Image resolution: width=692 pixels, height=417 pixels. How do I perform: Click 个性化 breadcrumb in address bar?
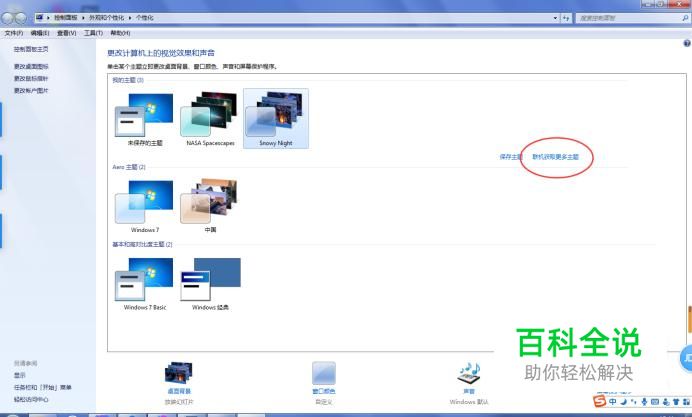point(144,18)
